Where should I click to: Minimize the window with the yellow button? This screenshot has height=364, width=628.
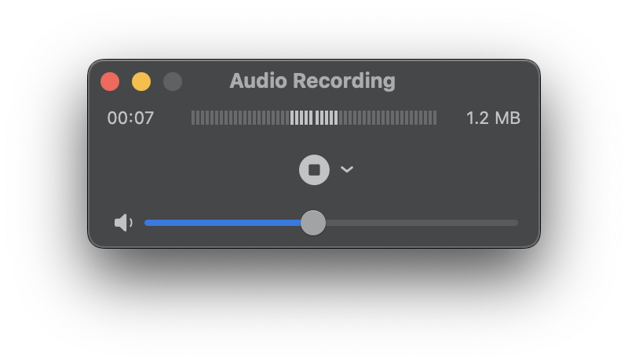tap(141, 82)
